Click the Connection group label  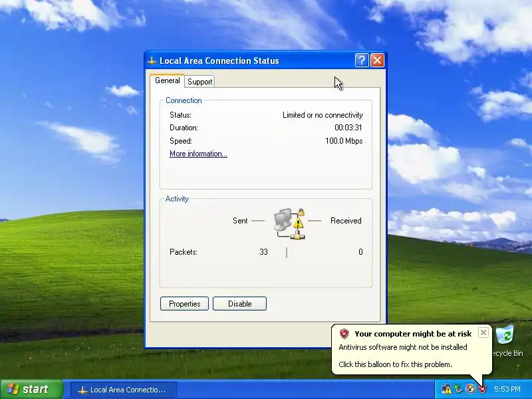(x=184, y=100)
